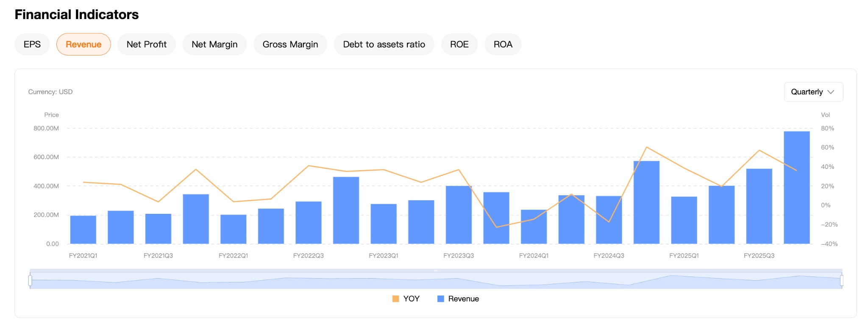Click the FY2023Q3 revenue bar
This screenshot has width=868, height=326.
click(459, 215)
